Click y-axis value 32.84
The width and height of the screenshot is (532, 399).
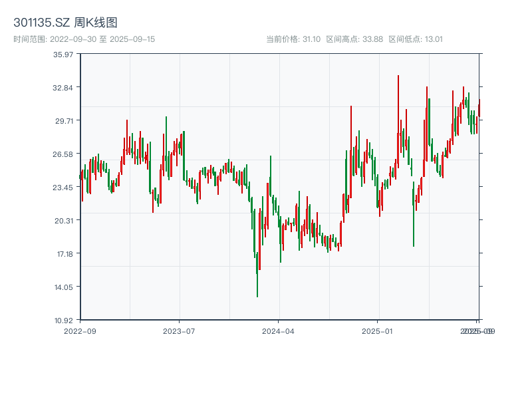pyautogui.click(x=63, y=88)
